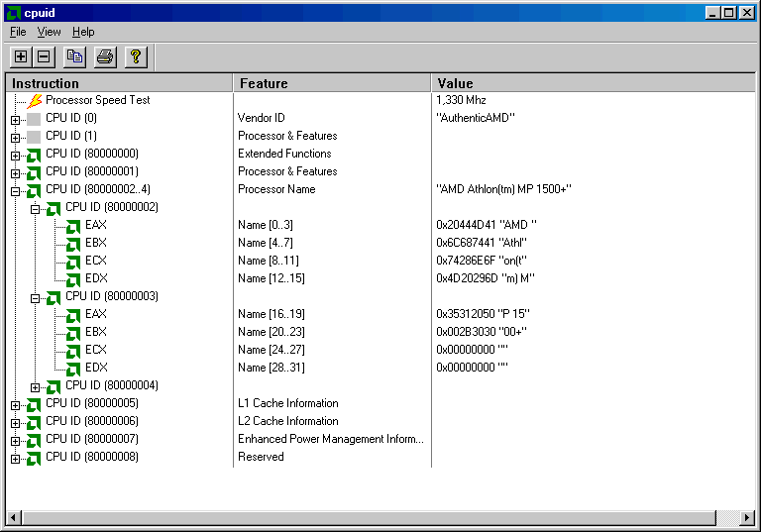The image size is (761, 532).
Task: Click the Help question mark icon
Action: [x=136, y=56]
